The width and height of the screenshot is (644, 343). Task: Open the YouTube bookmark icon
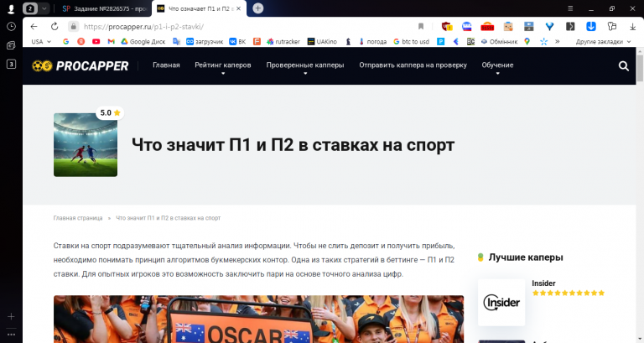[x=96, y=41]
